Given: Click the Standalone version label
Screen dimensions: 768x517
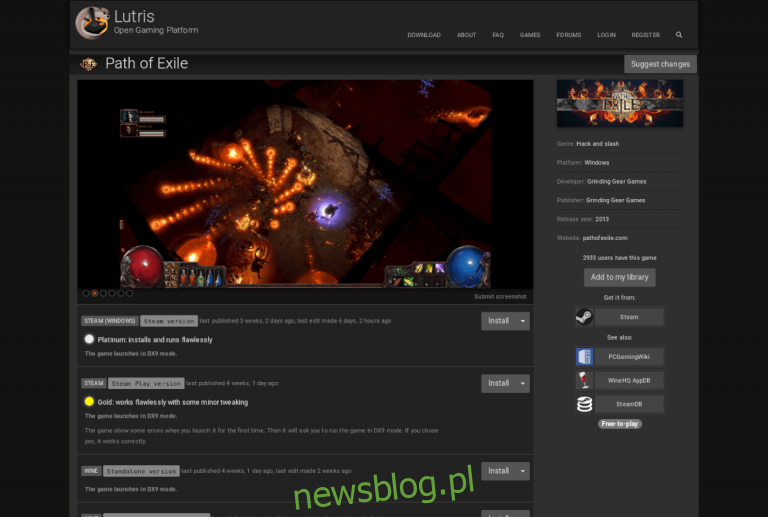Looking at the screenshot, I should [141, 471].
